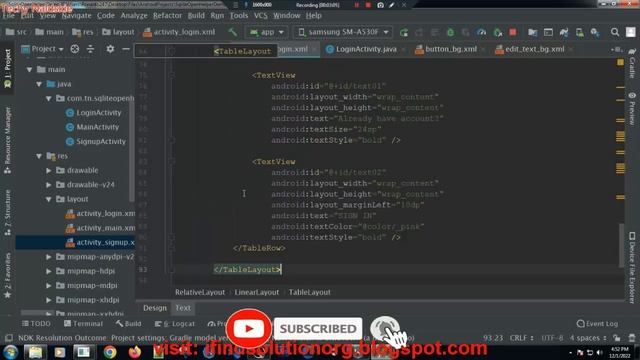640x360 pixels.
Task: Click the user account icon beside search
Action: click(631, 32)
